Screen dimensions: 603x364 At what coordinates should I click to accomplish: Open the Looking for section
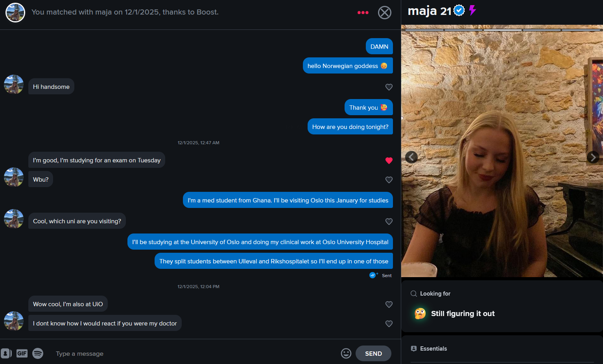(502, 294)
